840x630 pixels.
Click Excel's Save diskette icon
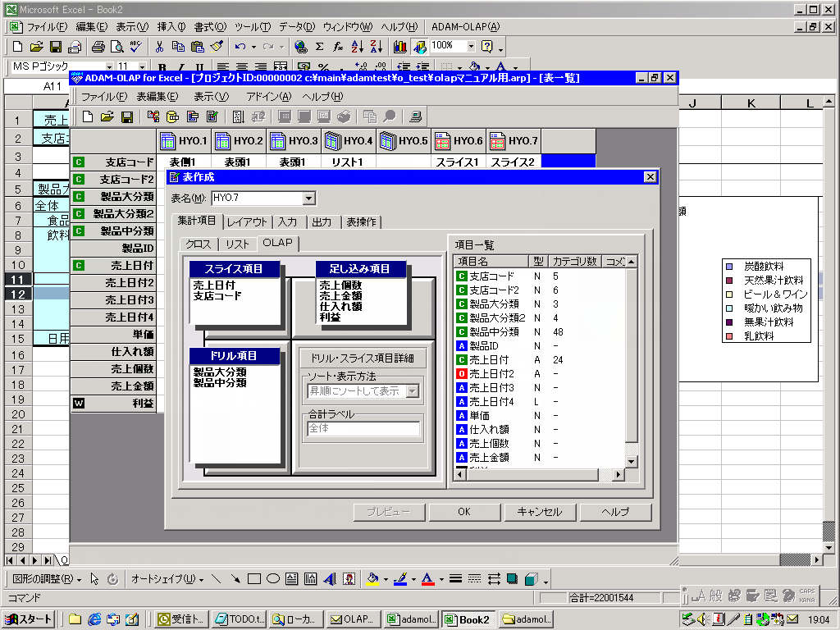point(56,47)
